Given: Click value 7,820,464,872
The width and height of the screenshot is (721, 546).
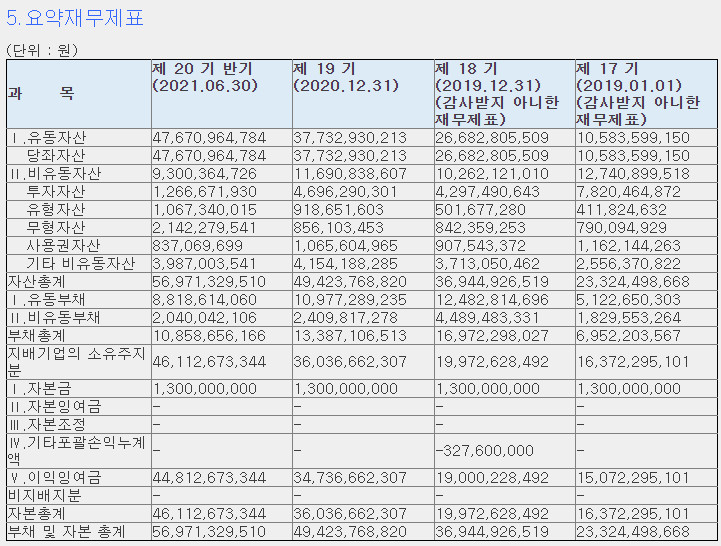Looking at the screenshot, I should click(629, 192).
